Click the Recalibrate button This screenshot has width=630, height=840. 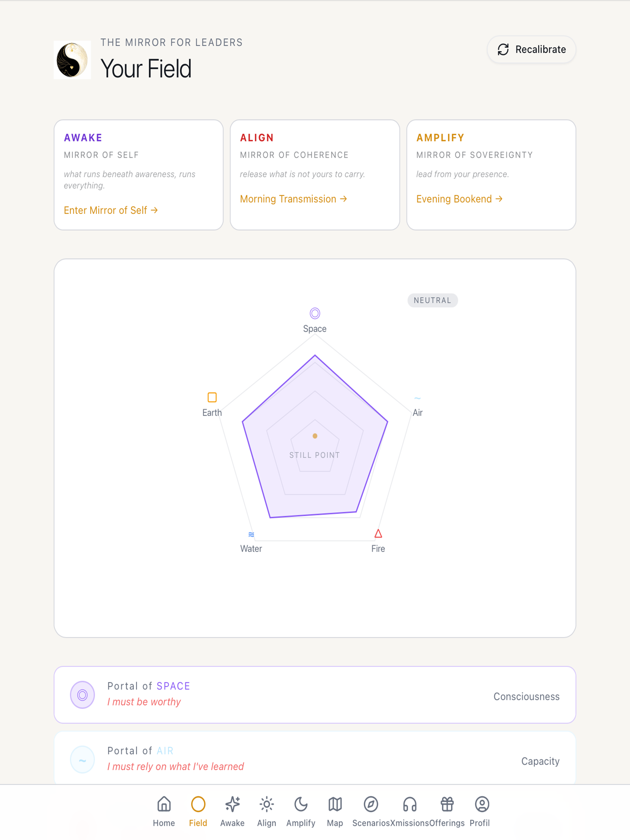pos(531,50)
